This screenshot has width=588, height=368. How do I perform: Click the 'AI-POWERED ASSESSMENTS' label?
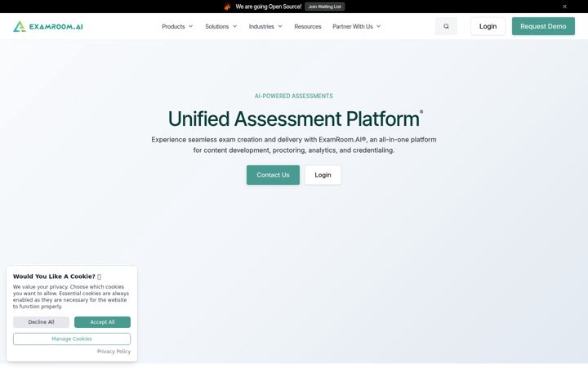294,96
